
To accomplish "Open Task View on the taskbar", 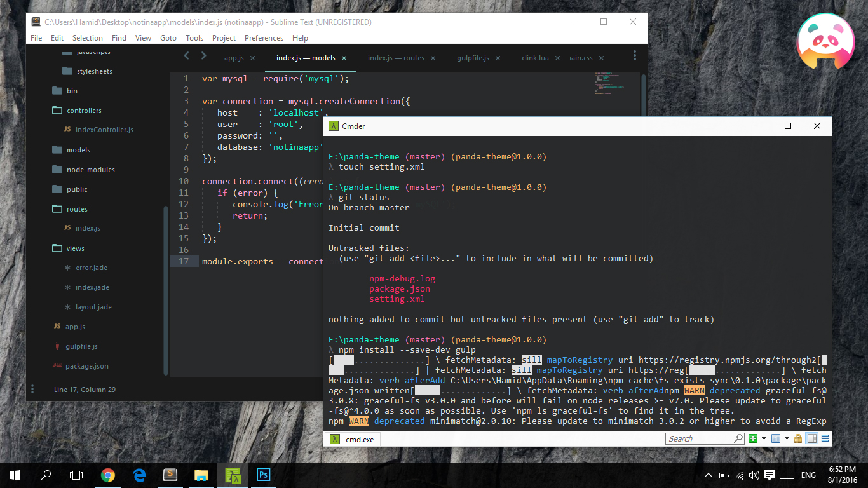I will coord(76,475).
